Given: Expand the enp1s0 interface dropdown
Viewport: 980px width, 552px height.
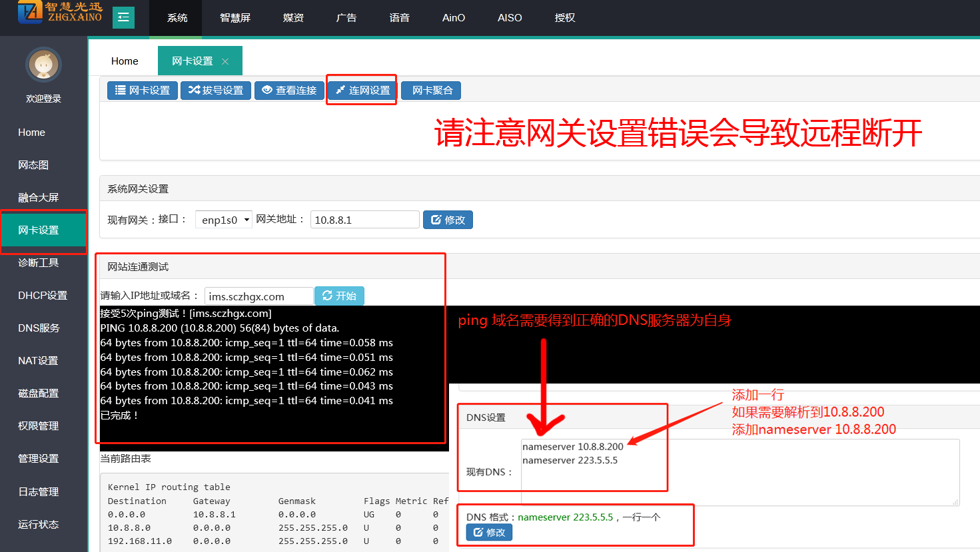Looking at the screenshot, I should point(224,220).
